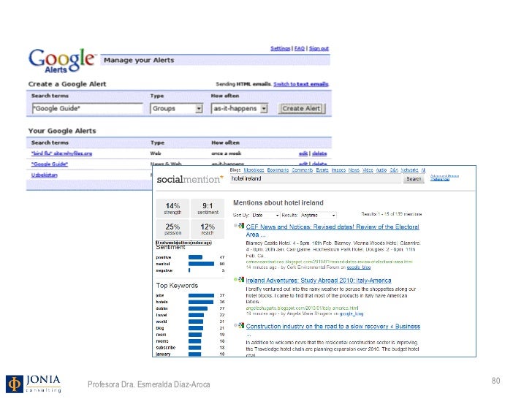Click the Top Keywords heading
This screenshot has height=399, width=532.
[177, 285]
